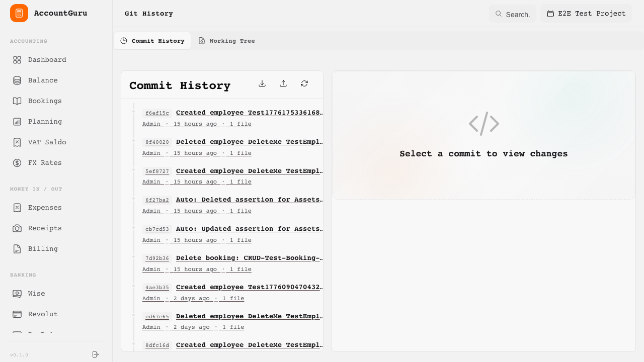
Task: Refresh the commit history list
Action: pos(304,83)
